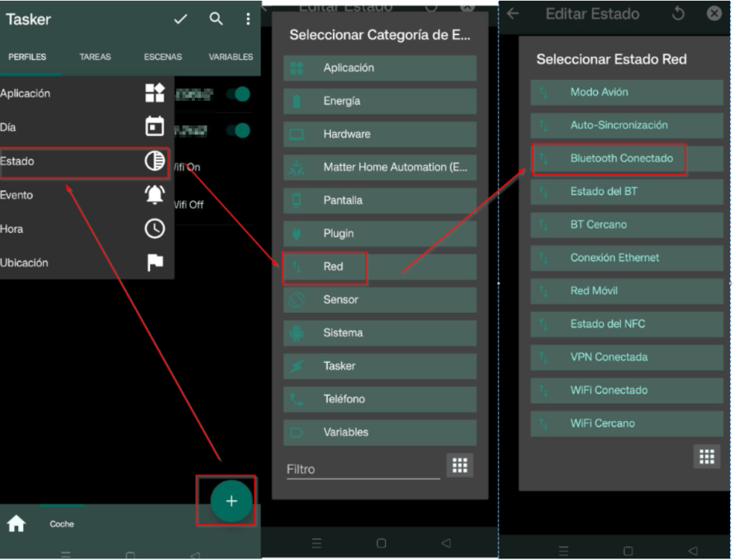Choose Estado del BT network state
Screen dimensions: 733x560
(x=626, y=192)
